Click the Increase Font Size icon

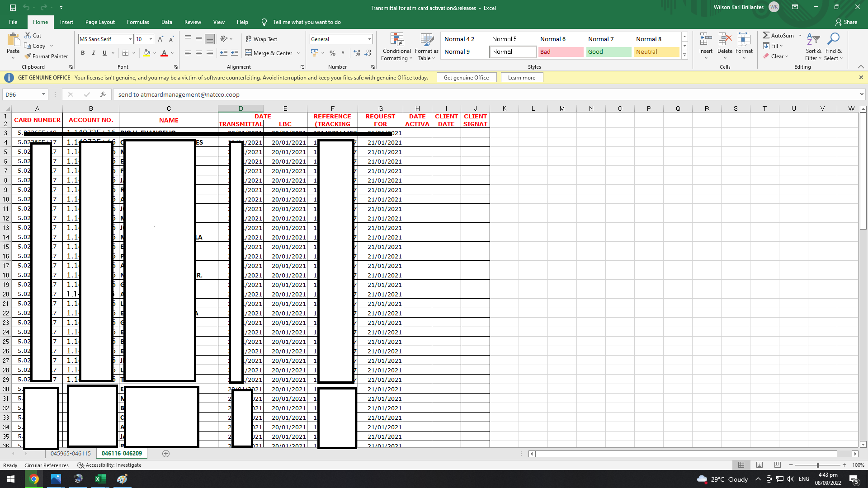click(160, 39)
